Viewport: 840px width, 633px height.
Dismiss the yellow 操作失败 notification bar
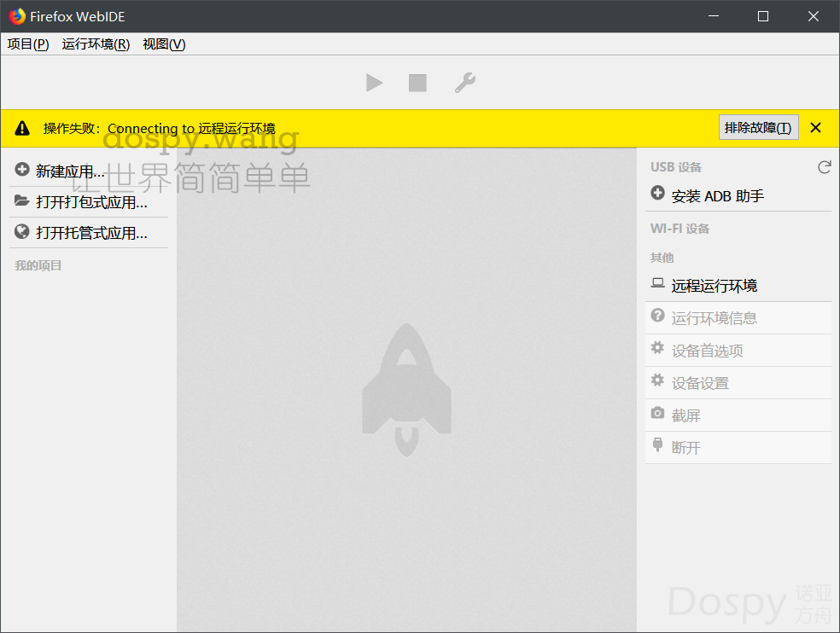(x=815, y=127)
